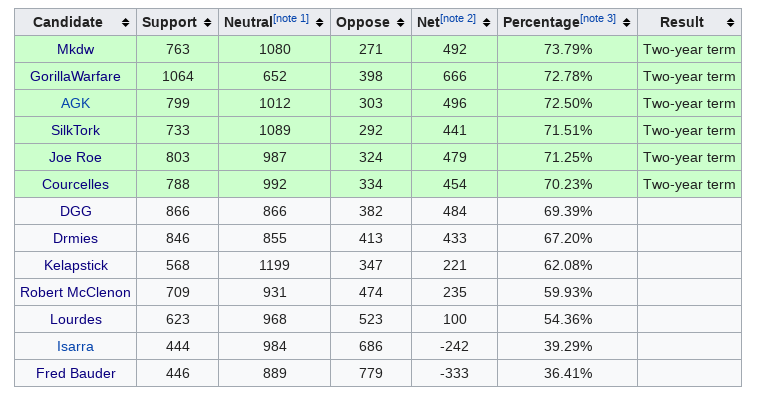The width and height of the screenshot is (757, 396).
Task: Open note 1 reference next to Neutral
Action: tap(291, 18)
